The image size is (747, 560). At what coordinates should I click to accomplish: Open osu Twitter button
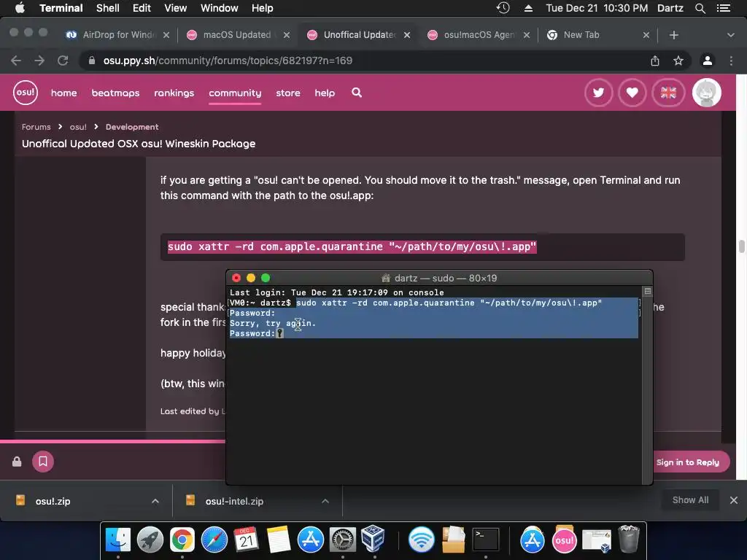pyautogui.click(x=598, y=93)
